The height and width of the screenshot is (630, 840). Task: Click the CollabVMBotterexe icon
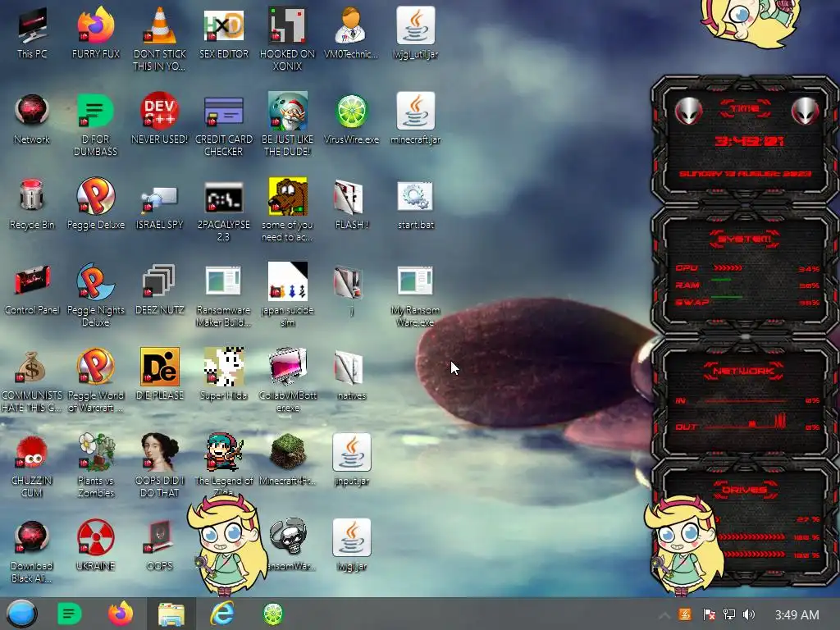[x=287, y=367]
